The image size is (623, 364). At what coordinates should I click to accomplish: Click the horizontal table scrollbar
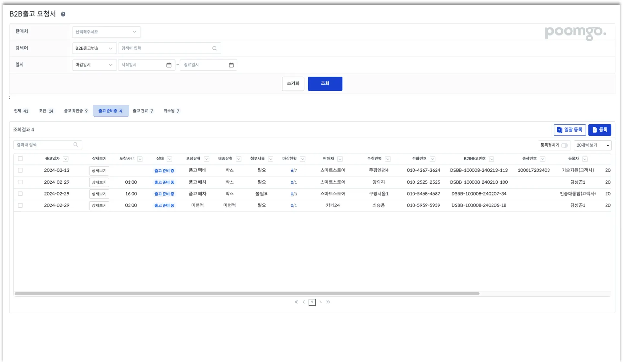(x=247, y=294)
